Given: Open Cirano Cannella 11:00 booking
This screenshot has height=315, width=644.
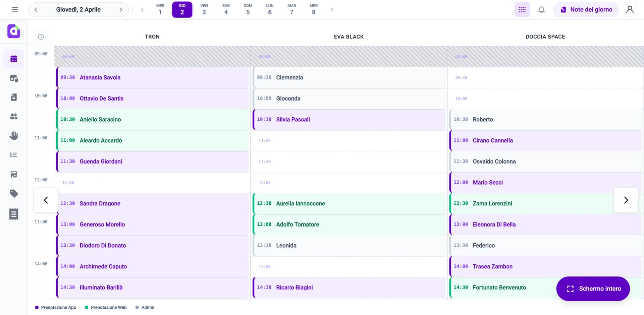Looking at the screenshot, I should [545, 140].
